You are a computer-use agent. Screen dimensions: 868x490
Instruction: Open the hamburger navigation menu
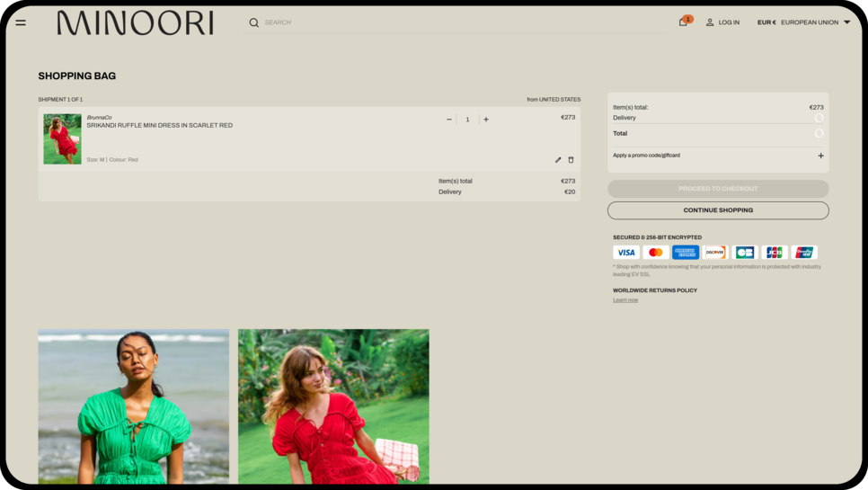(x=21, y=22)
